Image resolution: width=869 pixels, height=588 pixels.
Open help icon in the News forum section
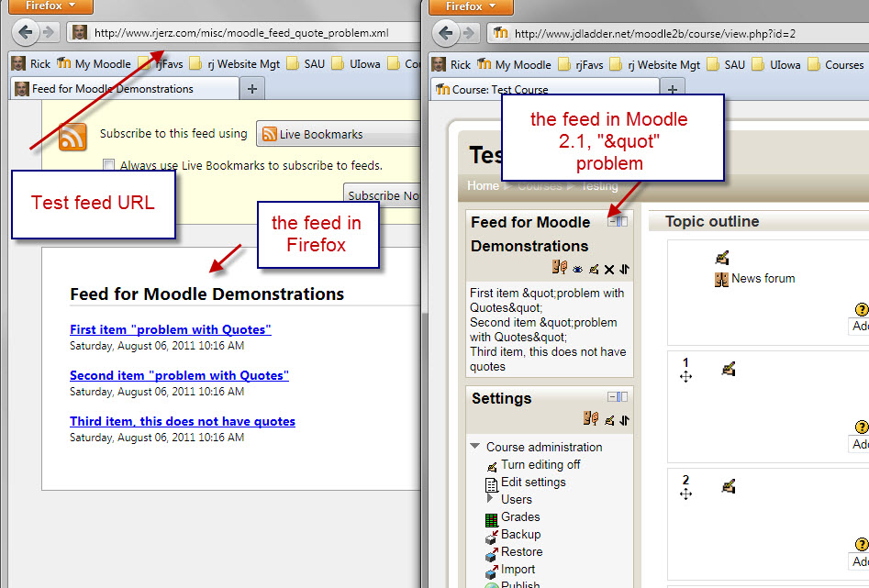[862, 309]
